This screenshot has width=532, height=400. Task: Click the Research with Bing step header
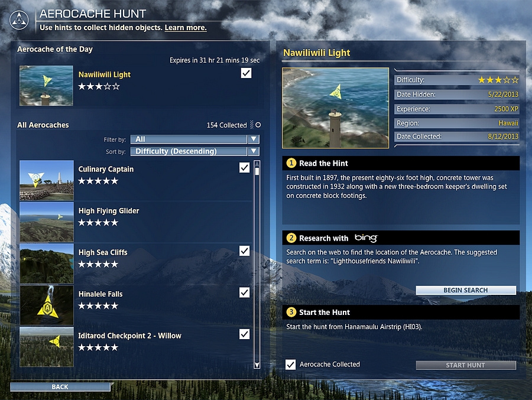tap(401, 238)
